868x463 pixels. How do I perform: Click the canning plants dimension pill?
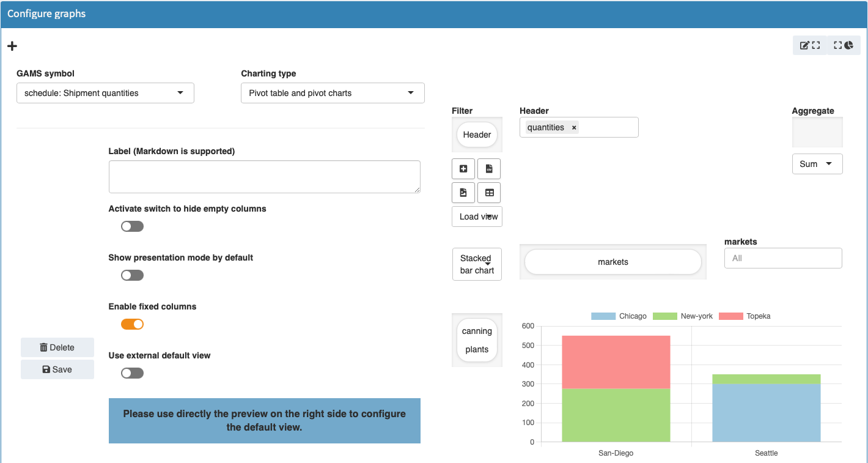[x=477, y=340]
